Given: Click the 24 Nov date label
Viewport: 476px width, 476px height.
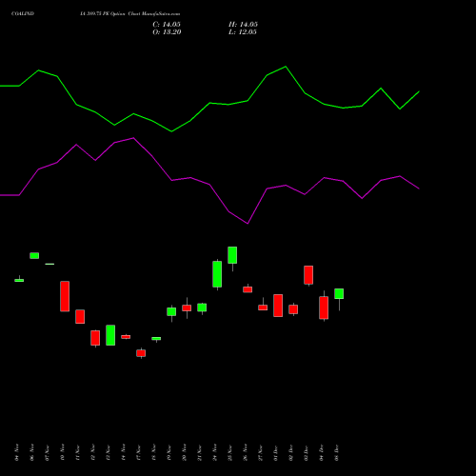Looking at the screenshot, I should [x=215, y=452].
